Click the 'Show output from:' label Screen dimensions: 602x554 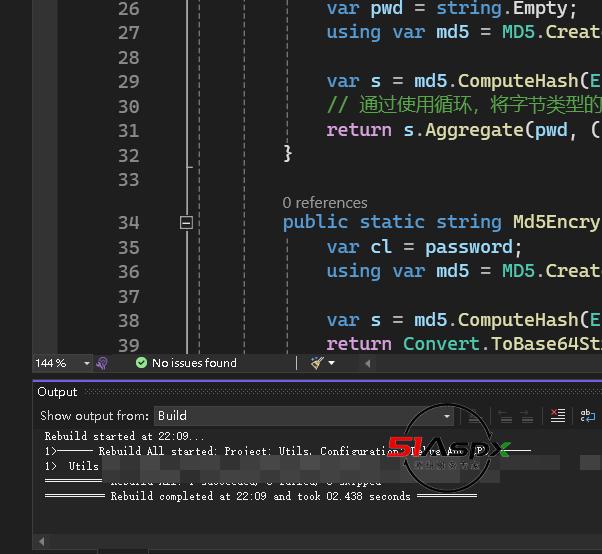(x=94, y=416)
